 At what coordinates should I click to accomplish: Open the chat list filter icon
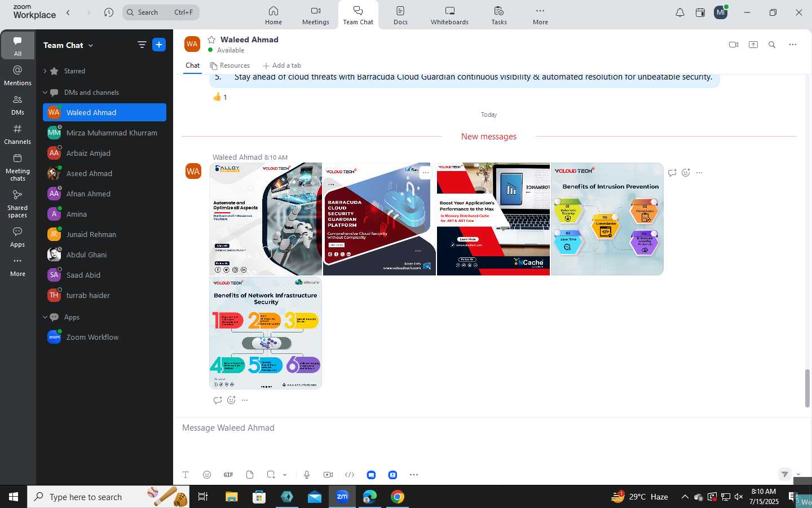(142, 45)
